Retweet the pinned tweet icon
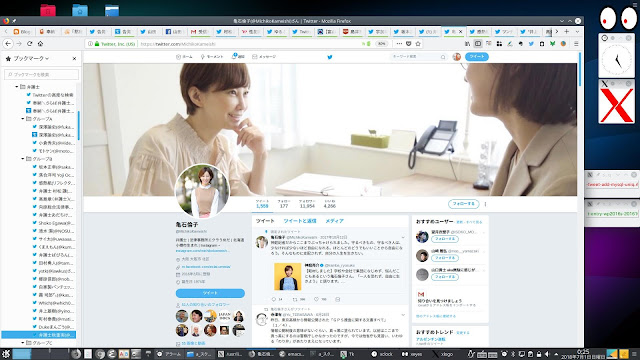This screenshot has width=640, height=360. [x=295, y=299]
